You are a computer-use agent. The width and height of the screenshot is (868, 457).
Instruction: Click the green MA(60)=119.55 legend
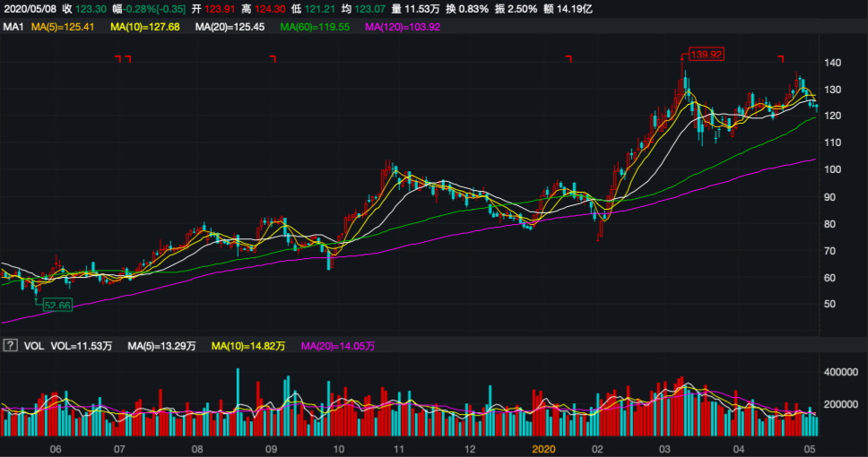pyautogui.click(x=313, y=27)
